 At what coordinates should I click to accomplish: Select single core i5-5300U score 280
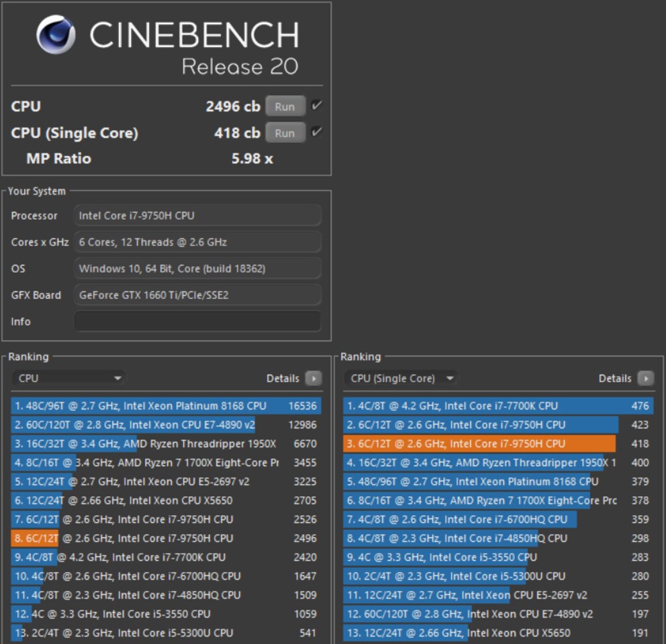tap(498, 576)
